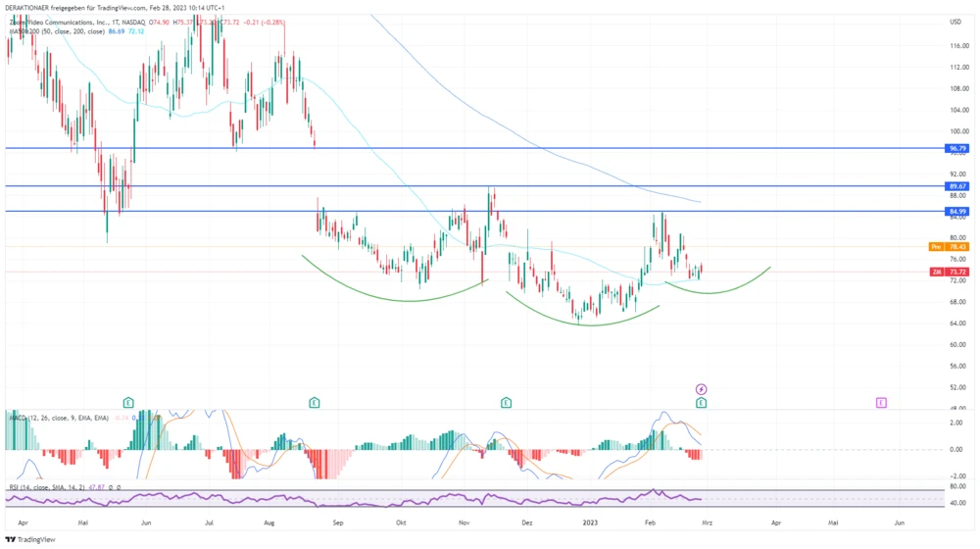Select the 84.99 price level label

pos(956,212)
